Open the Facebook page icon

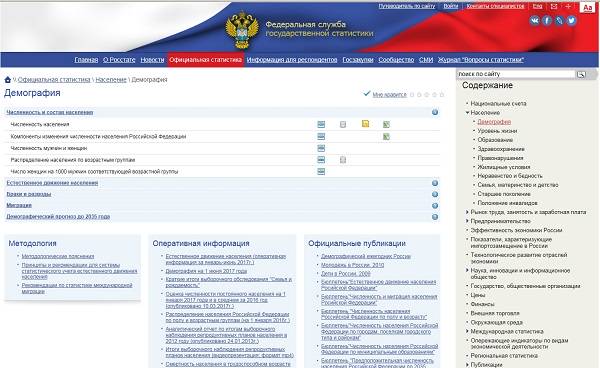(547, 21)
